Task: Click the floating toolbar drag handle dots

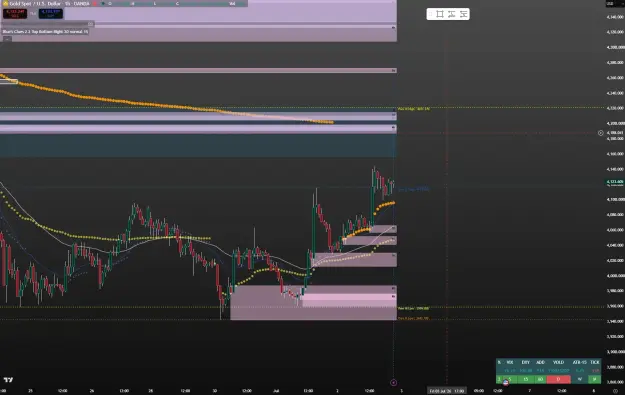Action: pyautogui.click(x=430, y=14)
